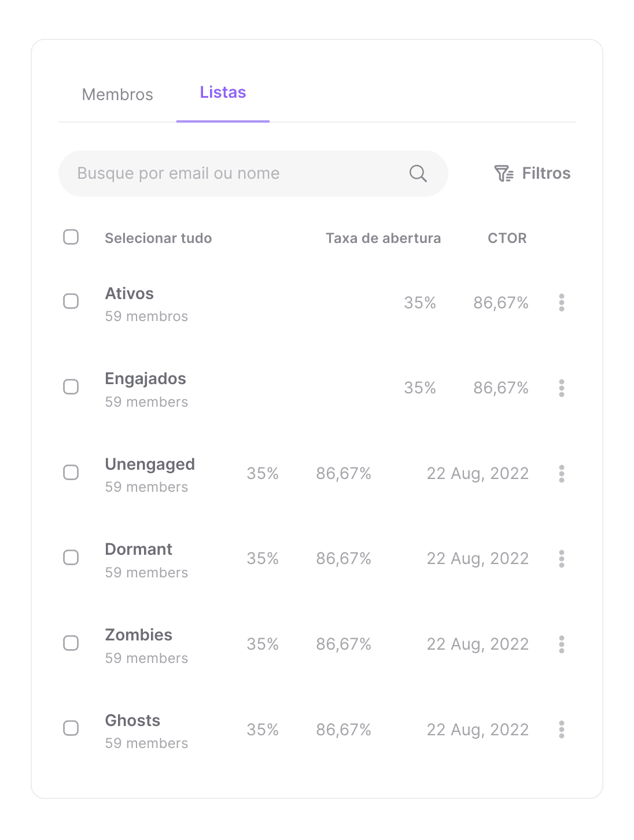Switch to the Membros tab
634x840 pixels.
click(x=117, y=94)
